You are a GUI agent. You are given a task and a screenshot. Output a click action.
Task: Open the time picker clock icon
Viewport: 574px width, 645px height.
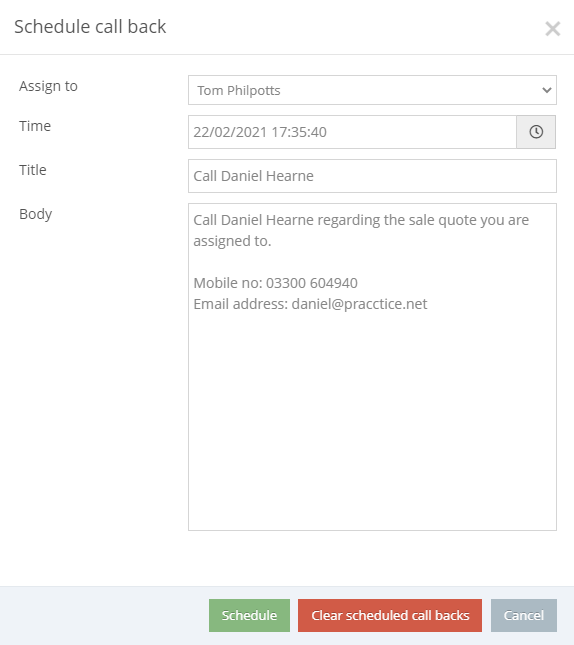click(x=536, y=132)
